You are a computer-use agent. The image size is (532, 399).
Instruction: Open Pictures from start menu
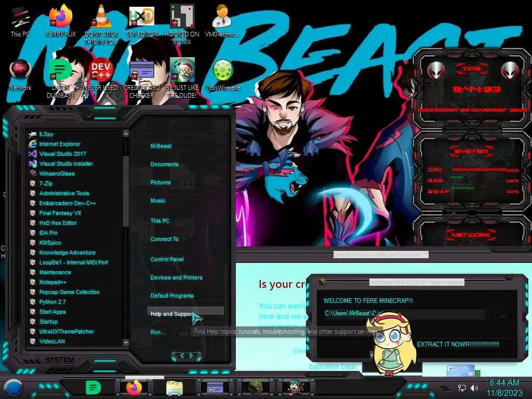161,182
